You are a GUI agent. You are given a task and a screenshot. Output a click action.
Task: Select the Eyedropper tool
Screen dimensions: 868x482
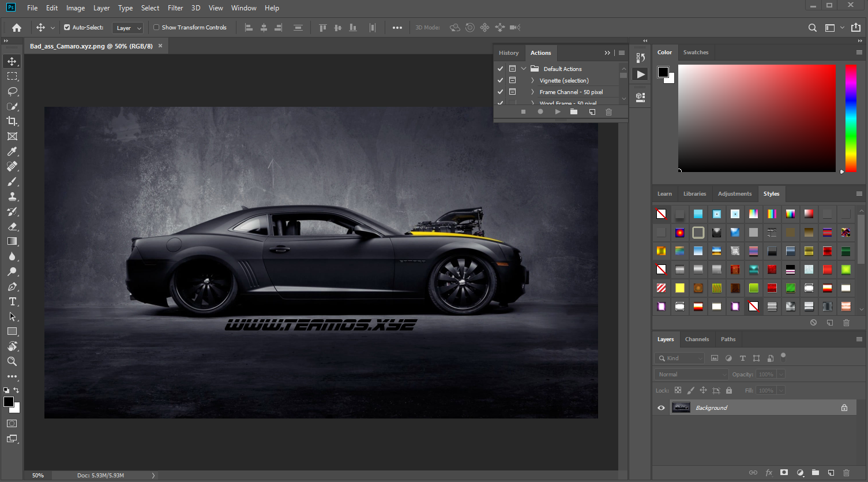click(12, 151)
